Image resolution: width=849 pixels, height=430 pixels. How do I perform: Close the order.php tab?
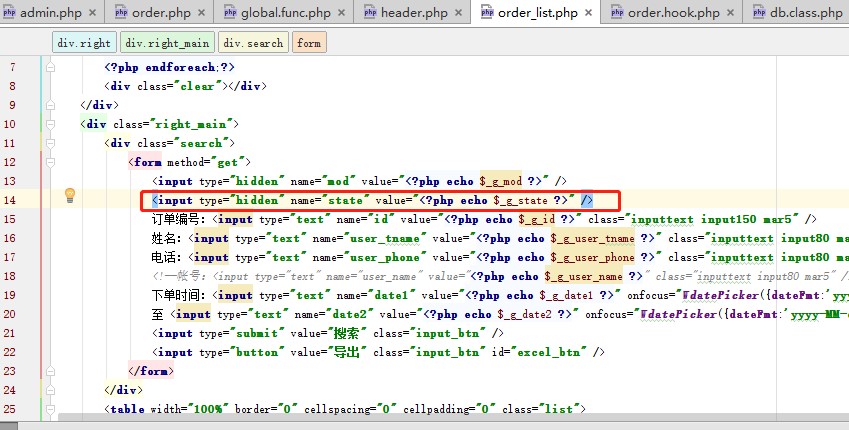[x=201, y=12]
